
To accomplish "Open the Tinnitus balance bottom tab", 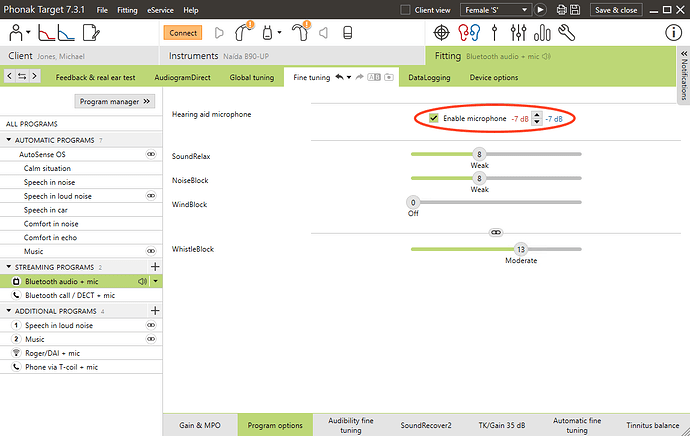I will [653, 425].
